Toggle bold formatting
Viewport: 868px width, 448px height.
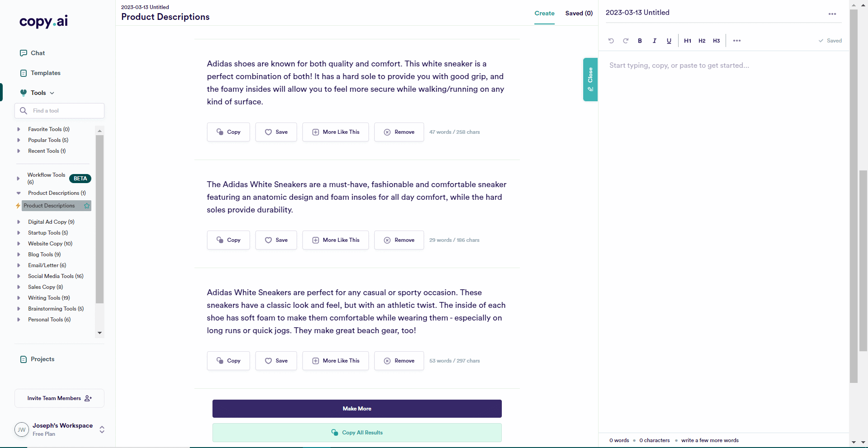640,41
